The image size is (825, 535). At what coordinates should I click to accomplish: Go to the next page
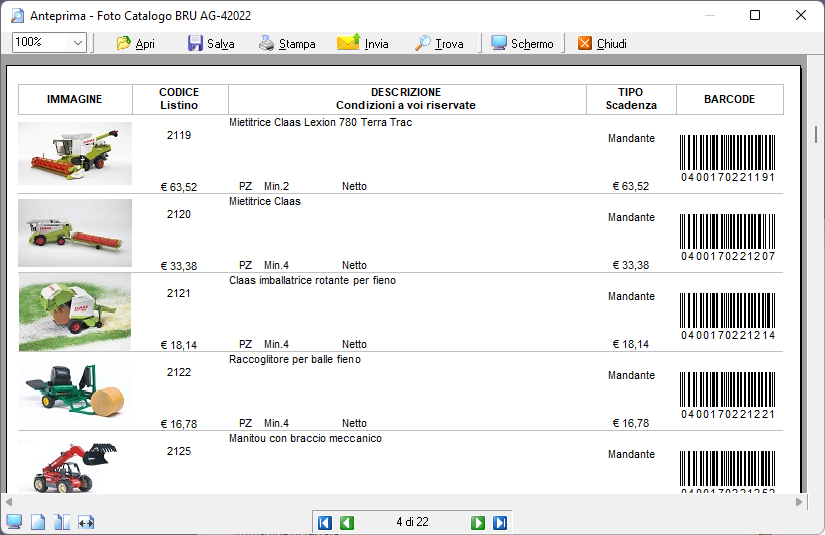[x=478, y=522]
